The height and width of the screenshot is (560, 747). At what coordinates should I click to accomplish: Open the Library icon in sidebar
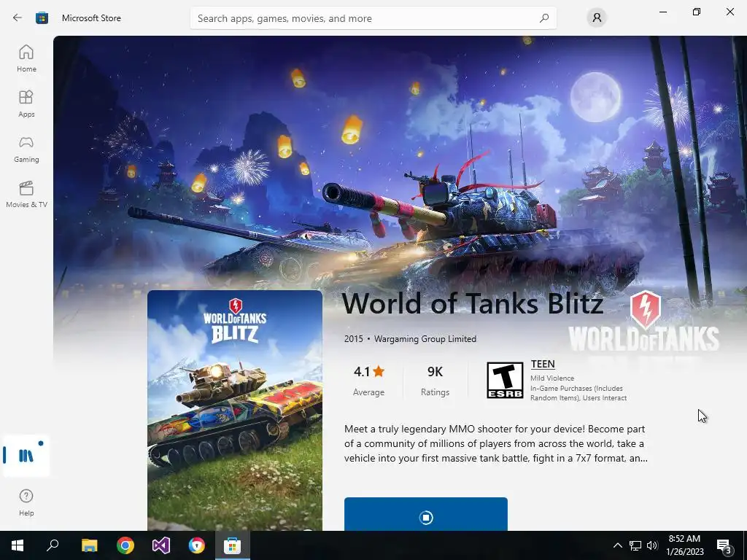pyautogui.click(x=26, y=455)
